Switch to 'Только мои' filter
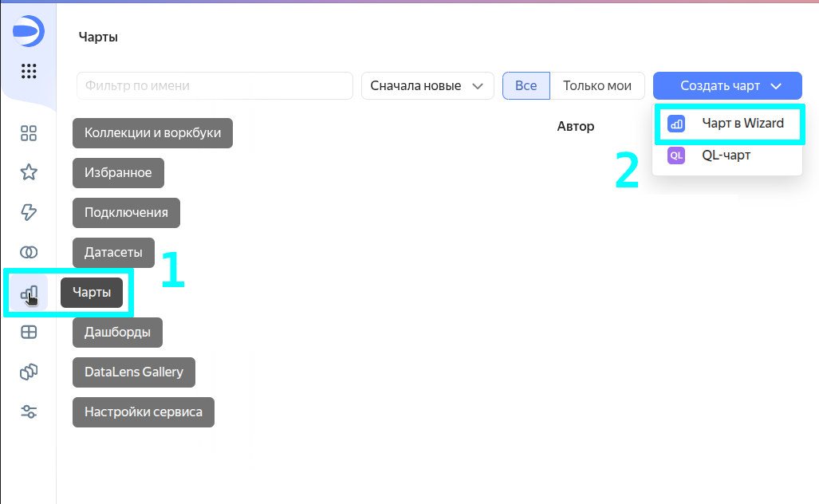Viewport: 819px width, 504px height. [x=597, y=86]
